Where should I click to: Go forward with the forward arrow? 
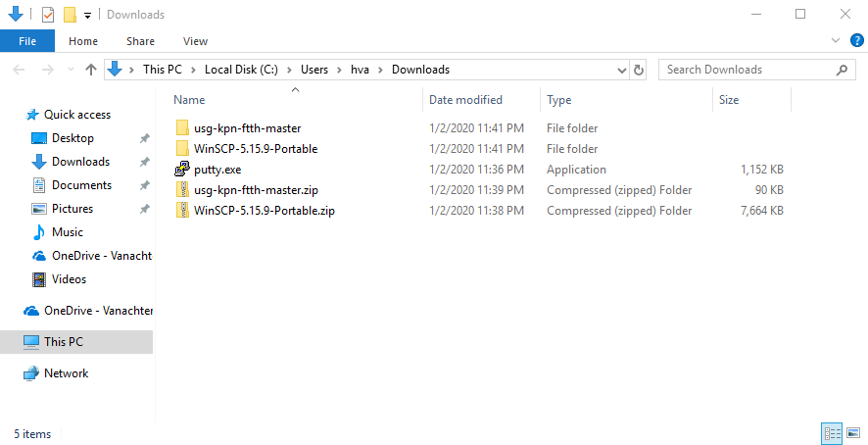[48, 70]
